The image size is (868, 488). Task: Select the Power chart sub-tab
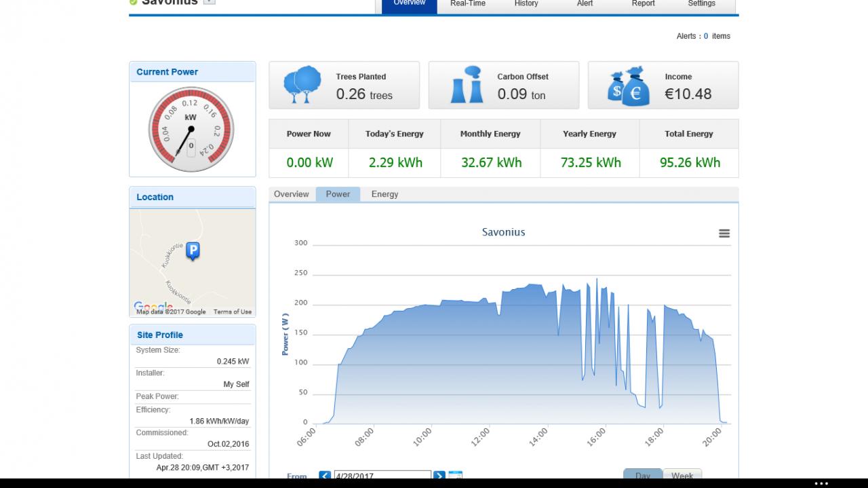tap(338, 194)
